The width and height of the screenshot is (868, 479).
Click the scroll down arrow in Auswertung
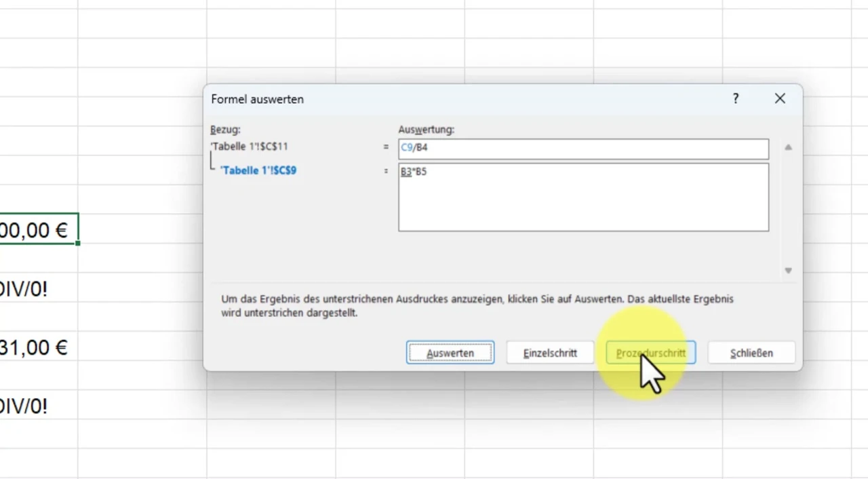tap(788, 270)
